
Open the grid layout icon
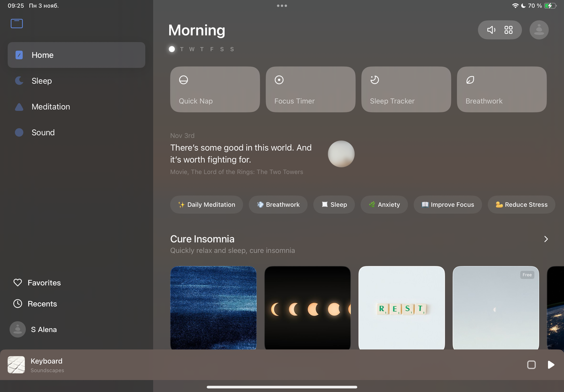[x=509, y=30]
